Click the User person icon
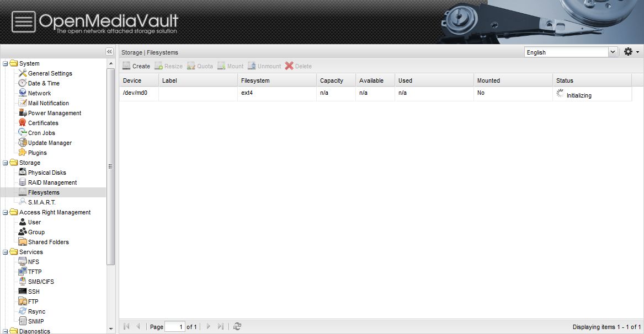Viewport: 644px width, 334px height. click(x=23, y=222)
